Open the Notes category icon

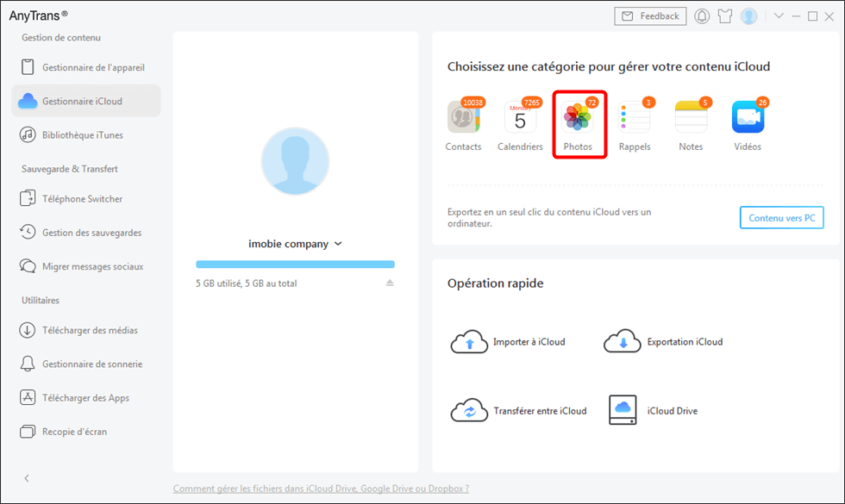coord(691,117)
